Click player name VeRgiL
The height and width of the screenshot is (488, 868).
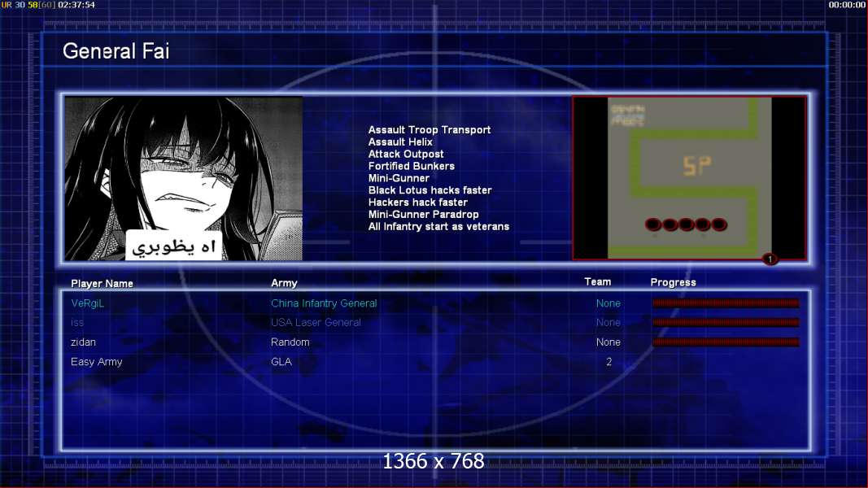[x=88, y=303]
